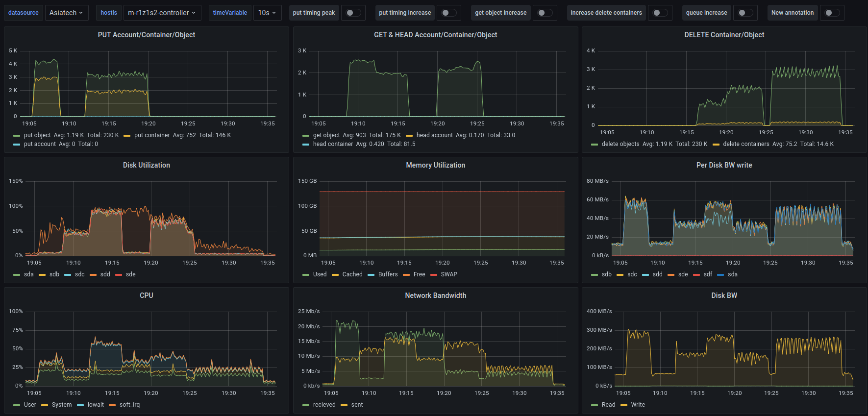Open the Asiatech datasource dropdown
The image size is (868, 416).
coord(66,13)
